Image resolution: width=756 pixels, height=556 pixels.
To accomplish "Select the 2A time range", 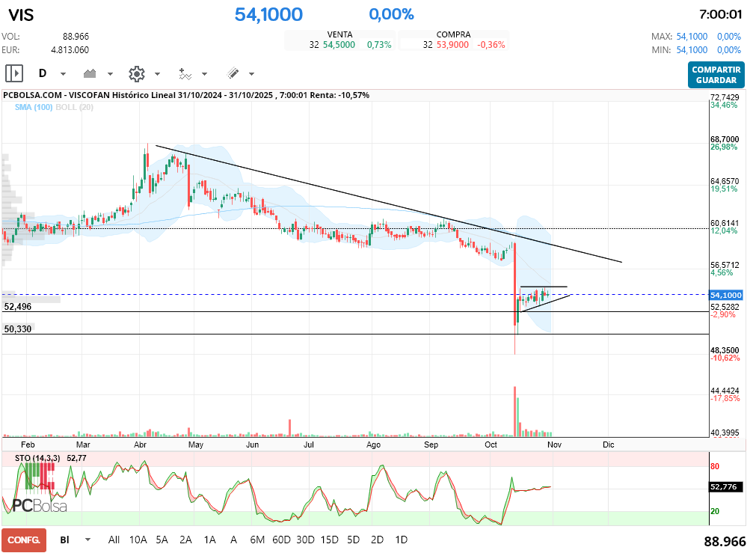I will click(x=185, y=540).
